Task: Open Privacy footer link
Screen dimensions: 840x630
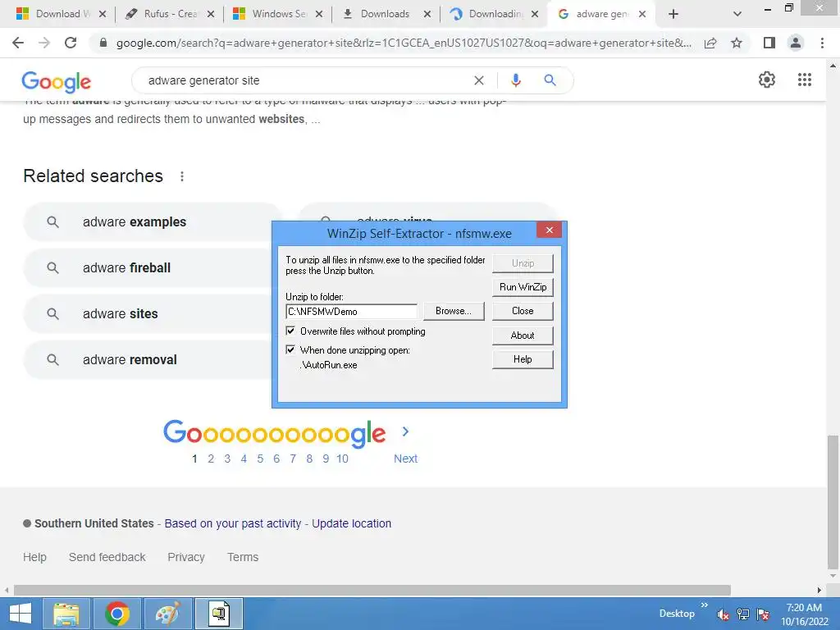Action: click(186, 557)
